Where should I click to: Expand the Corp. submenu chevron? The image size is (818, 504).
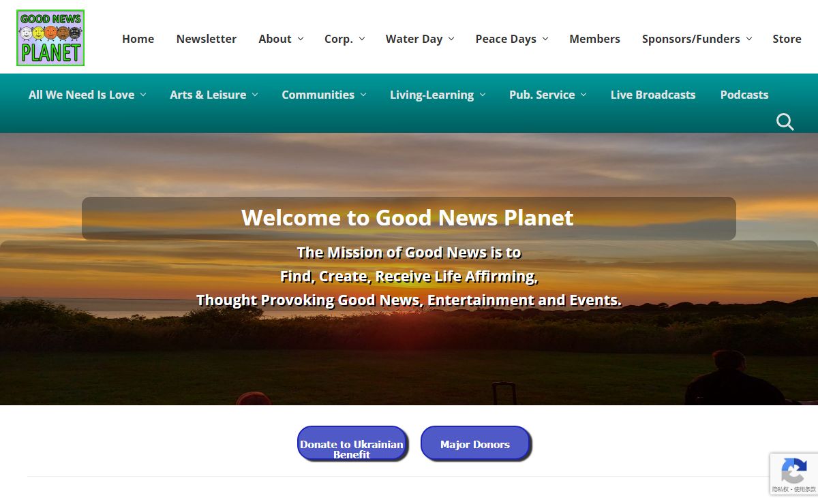point(362,39)
